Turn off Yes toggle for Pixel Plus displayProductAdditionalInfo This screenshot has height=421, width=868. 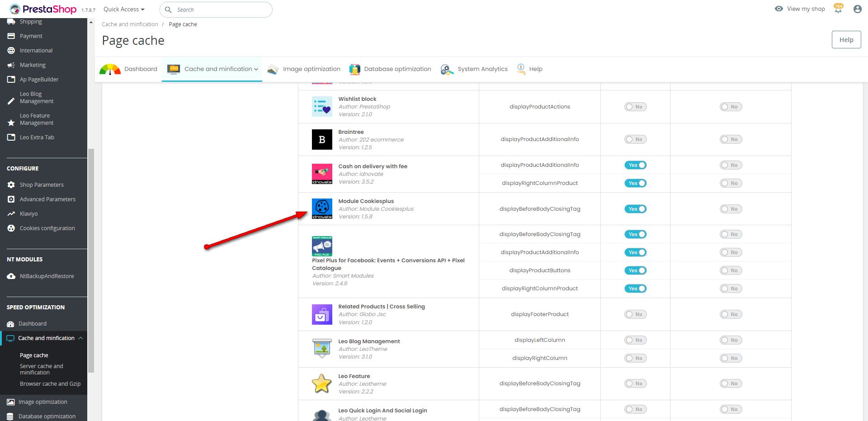(635, 252)
